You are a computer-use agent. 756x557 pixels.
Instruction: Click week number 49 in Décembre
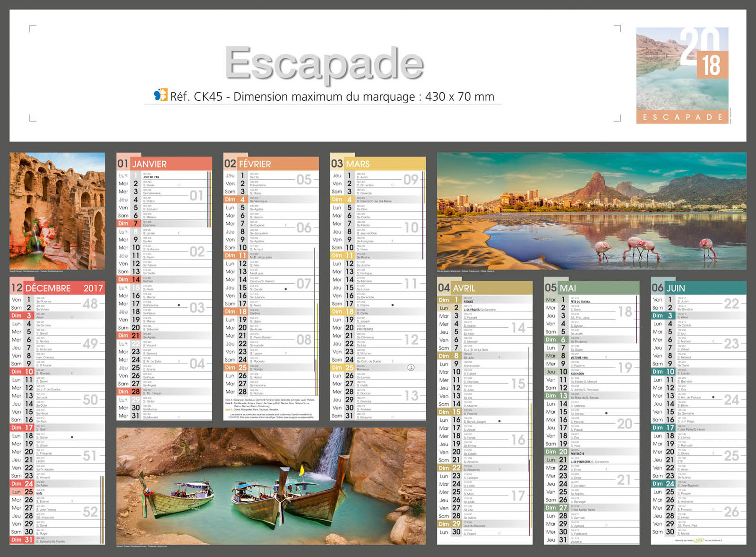(90, 344)
